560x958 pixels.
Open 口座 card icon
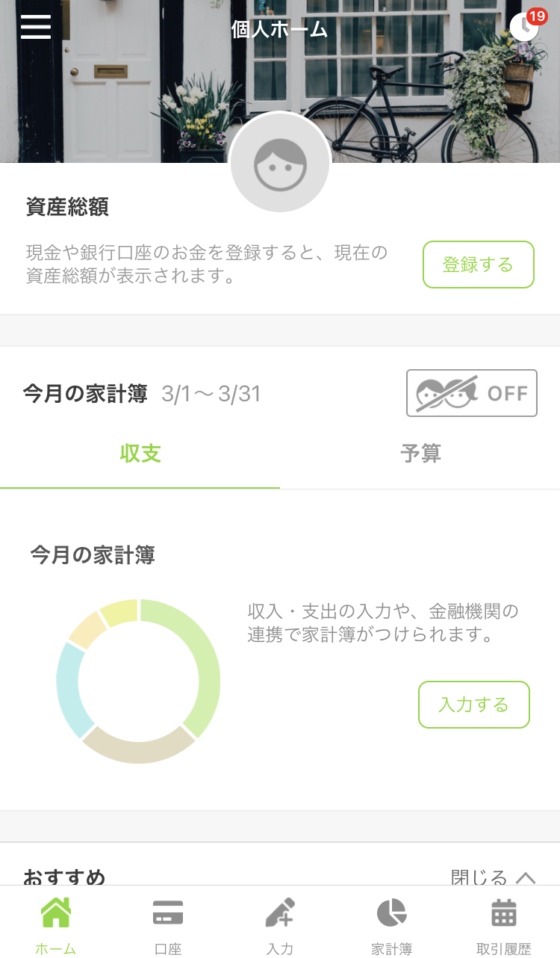tap(168, 912)
